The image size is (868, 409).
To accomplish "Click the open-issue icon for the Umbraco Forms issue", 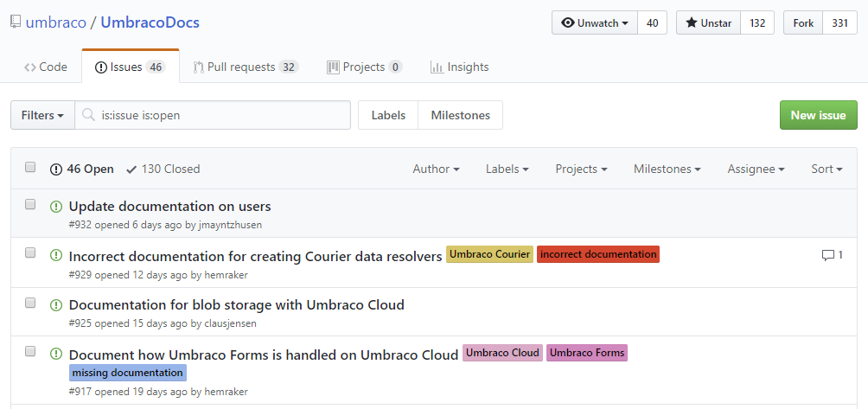I will 56,354.
